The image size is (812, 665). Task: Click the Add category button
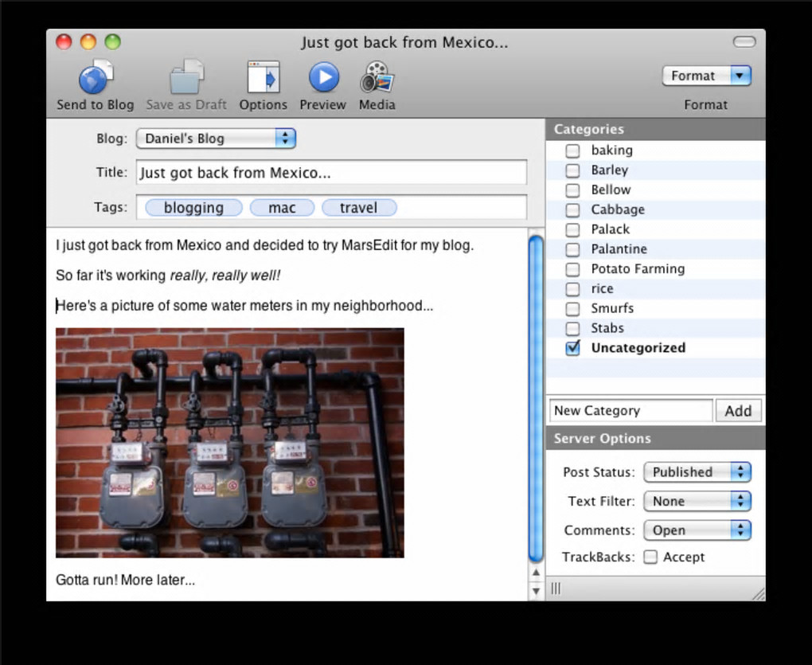tap(738, 411)
